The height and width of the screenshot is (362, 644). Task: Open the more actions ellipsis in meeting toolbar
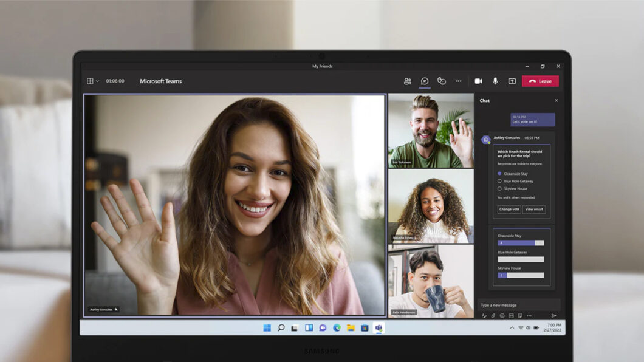click(x=458, y=81)
